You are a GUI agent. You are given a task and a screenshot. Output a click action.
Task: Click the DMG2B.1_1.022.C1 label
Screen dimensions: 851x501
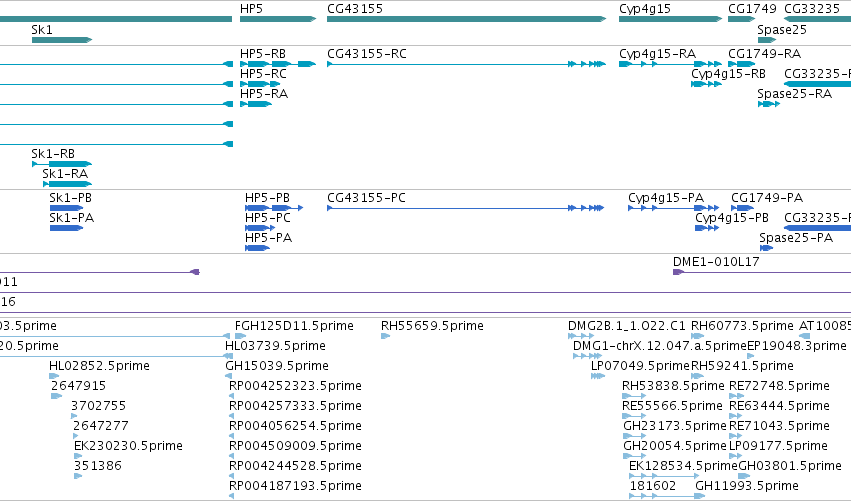[x=627, y=326]
